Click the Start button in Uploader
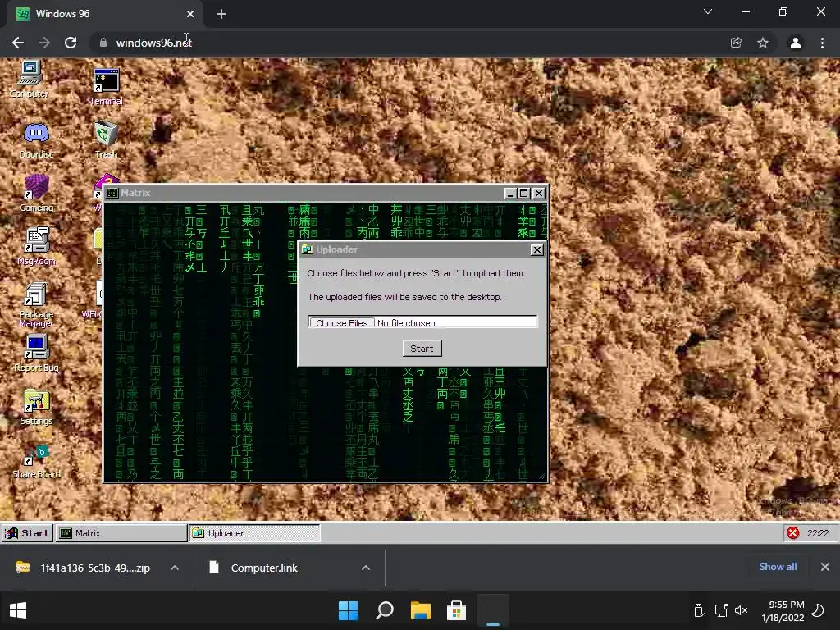 pyautogui.click(x=422, y=348)
